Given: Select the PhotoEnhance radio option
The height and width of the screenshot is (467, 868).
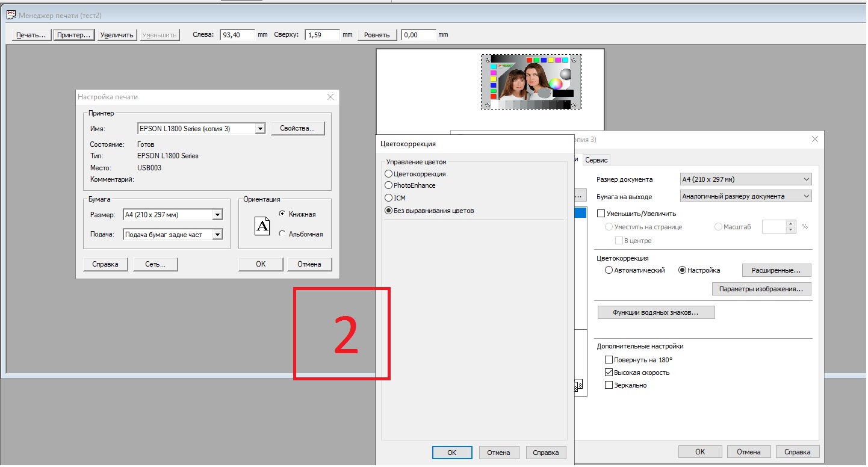Looking at the screenshot, I should 388,185.
